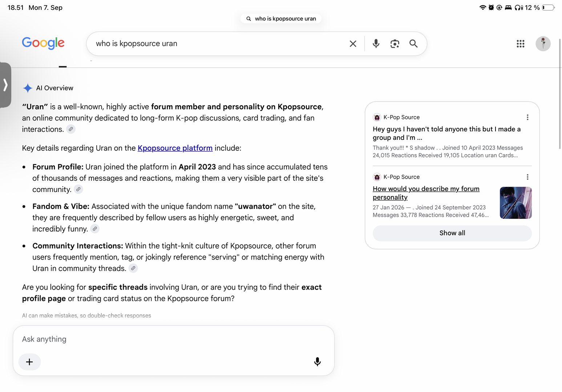Click the K-Pop Source favicon of first result
The width and height of the screenshot is (562, 392).
[377, 117]
